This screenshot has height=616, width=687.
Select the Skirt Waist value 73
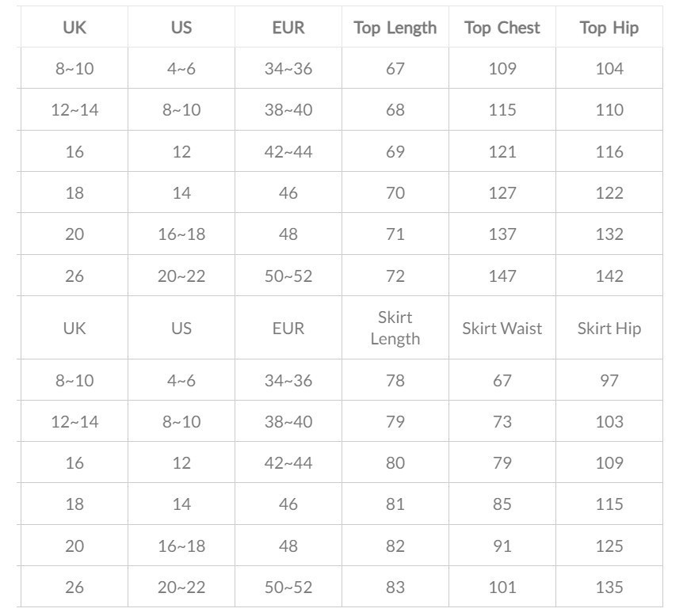502,422
